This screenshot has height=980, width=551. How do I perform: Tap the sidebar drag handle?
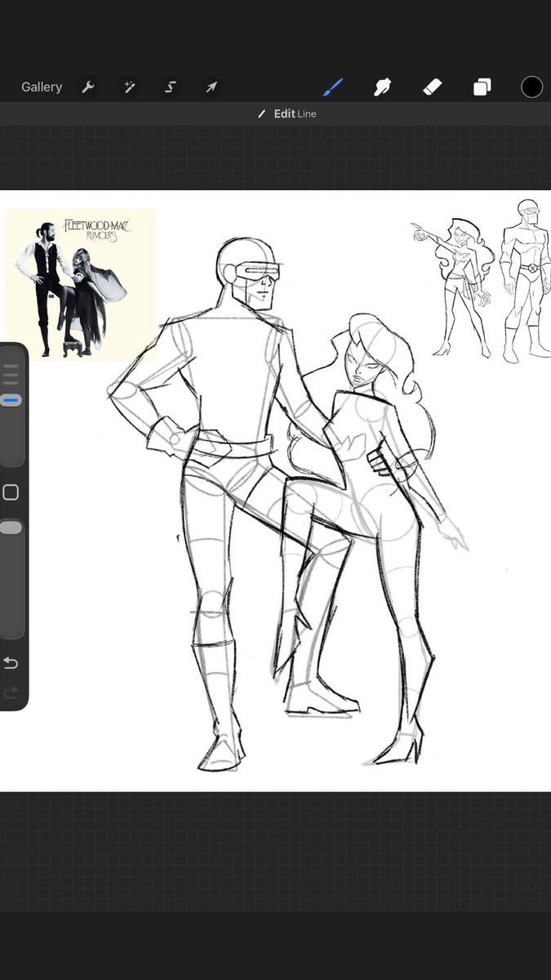pyautogui.click(x=11, y=374)
